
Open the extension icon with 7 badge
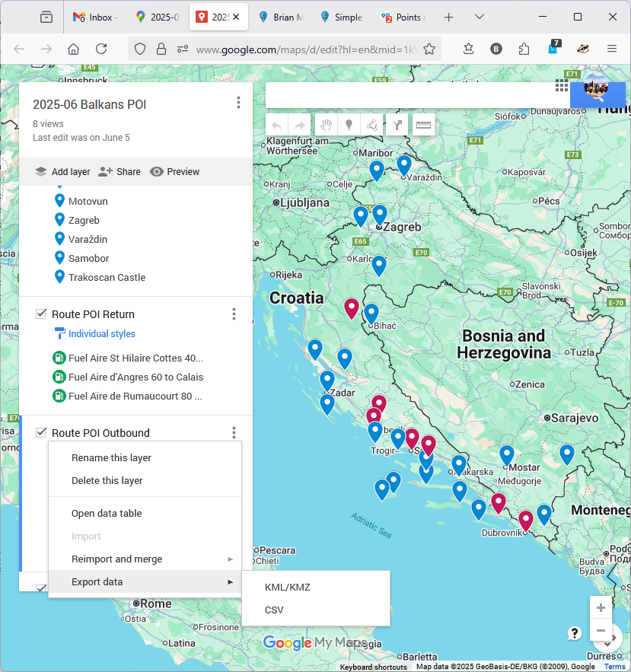click(x=553, y=47)
